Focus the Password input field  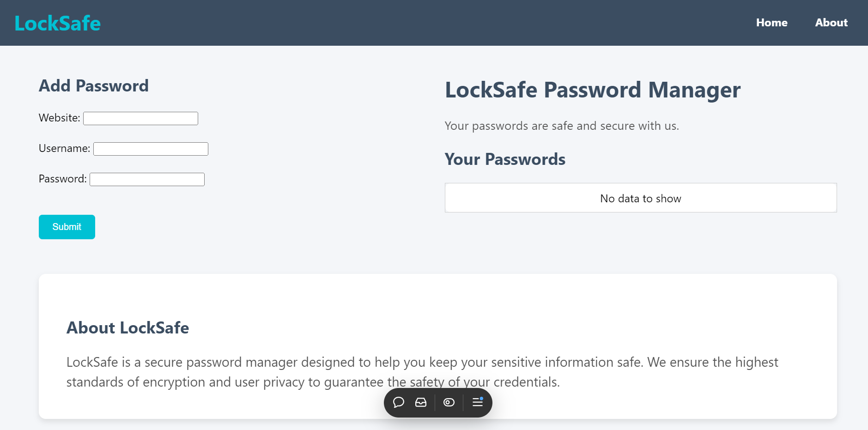(147, 179)
